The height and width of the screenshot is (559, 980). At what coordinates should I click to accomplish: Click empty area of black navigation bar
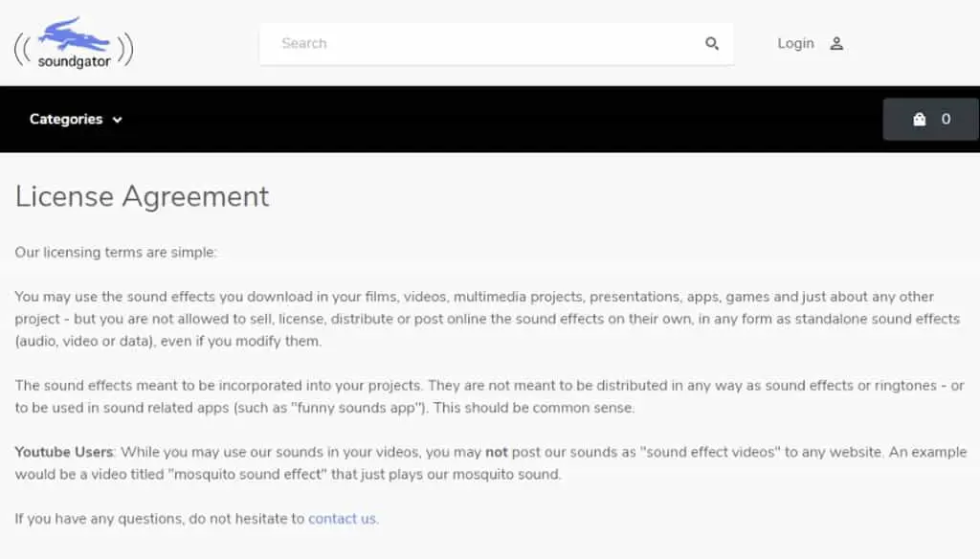pyautogui.click(x=500, y=119)
